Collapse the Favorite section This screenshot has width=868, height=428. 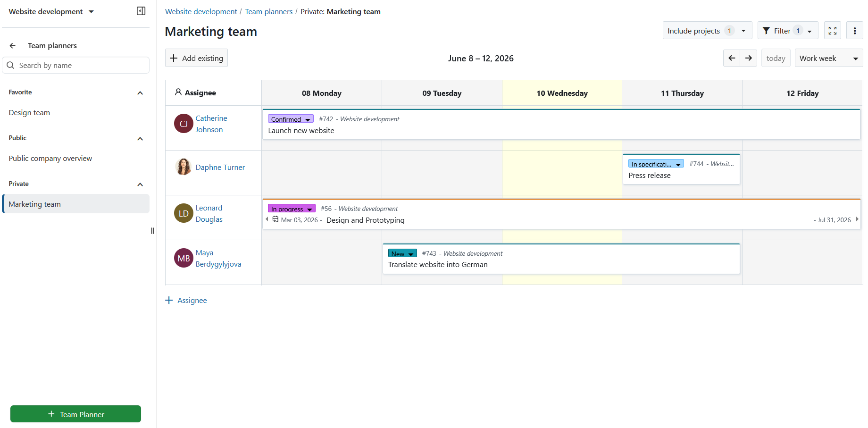pyautogui.click(x=140, y=93)
